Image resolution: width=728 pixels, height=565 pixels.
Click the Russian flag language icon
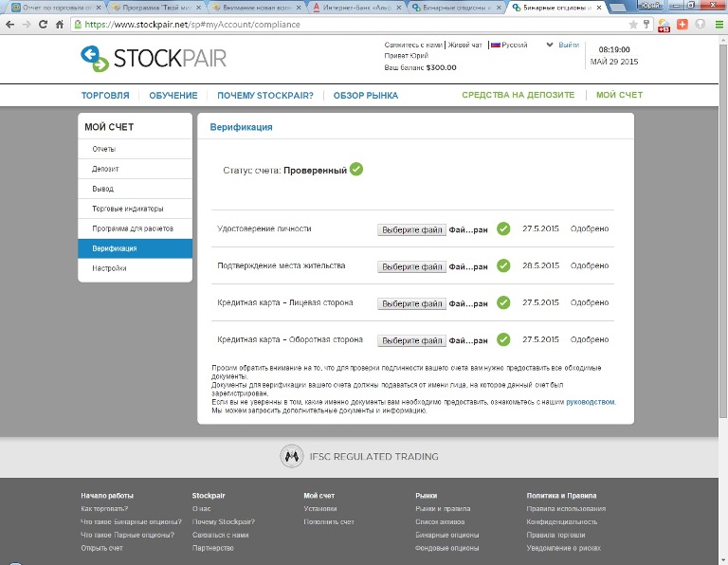tap(496, 46)
